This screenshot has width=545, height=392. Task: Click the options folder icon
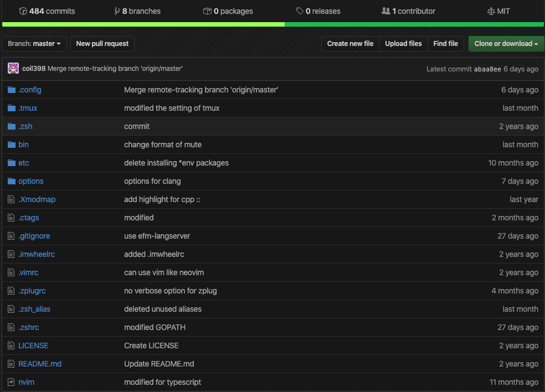point(12,181)
